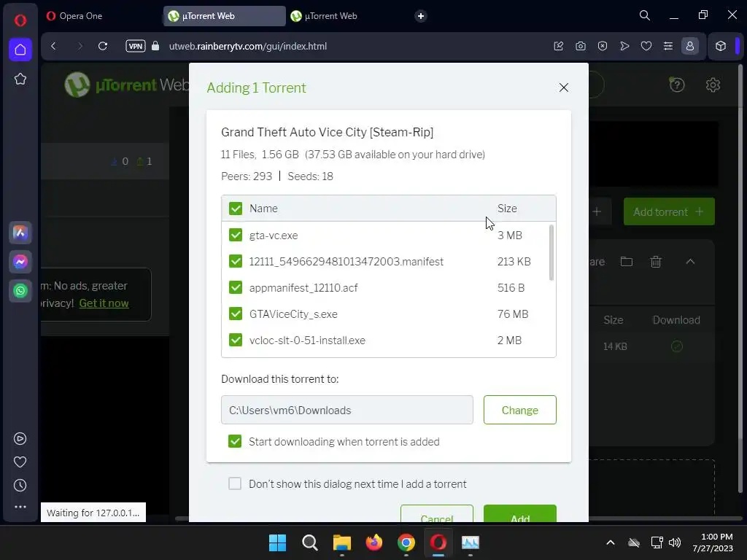The height and width of the screenshot is (560, 747).
Task: Toggle the VPN badge in address bar
Action: coord(135,46)
